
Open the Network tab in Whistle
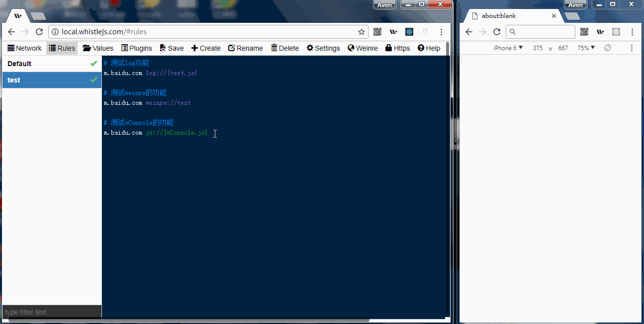[x=24, y=48]
